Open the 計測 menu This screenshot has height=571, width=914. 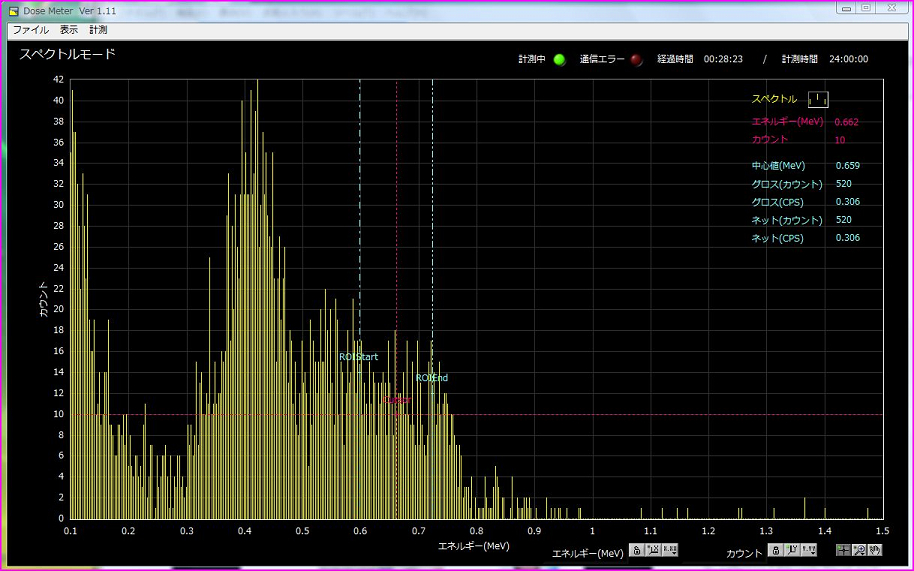coord(98,30)
